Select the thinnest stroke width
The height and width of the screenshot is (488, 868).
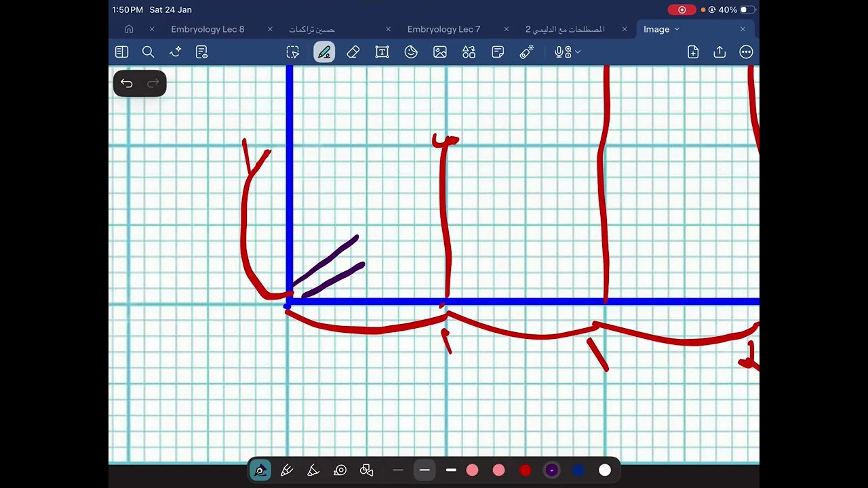pos(398,470)
